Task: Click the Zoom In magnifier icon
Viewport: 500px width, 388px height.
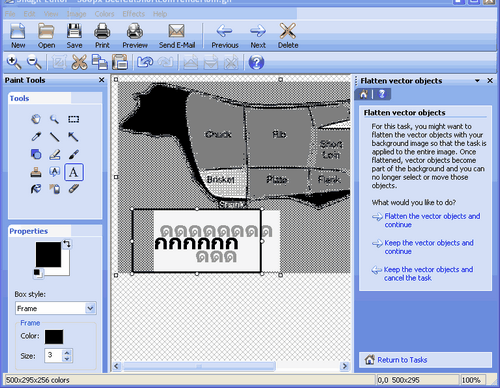Action: coord(14,62)
